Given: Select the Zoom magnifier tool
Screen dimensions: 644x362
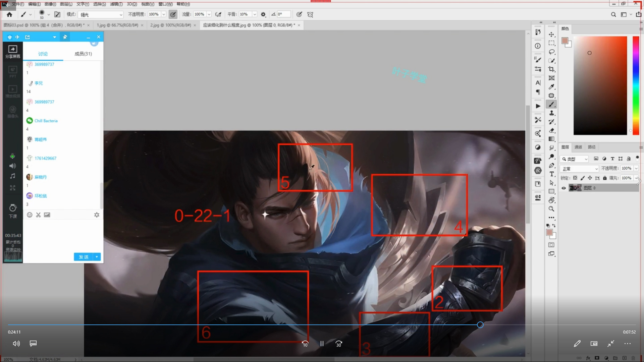Looking at the screenshot, I should (x=551, y=209).
